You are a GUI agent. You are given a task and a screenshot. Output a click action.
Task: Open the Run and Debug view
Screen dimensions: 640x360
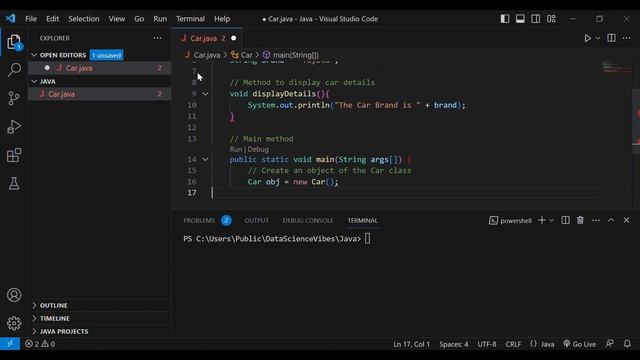click(x=14, y=127)
